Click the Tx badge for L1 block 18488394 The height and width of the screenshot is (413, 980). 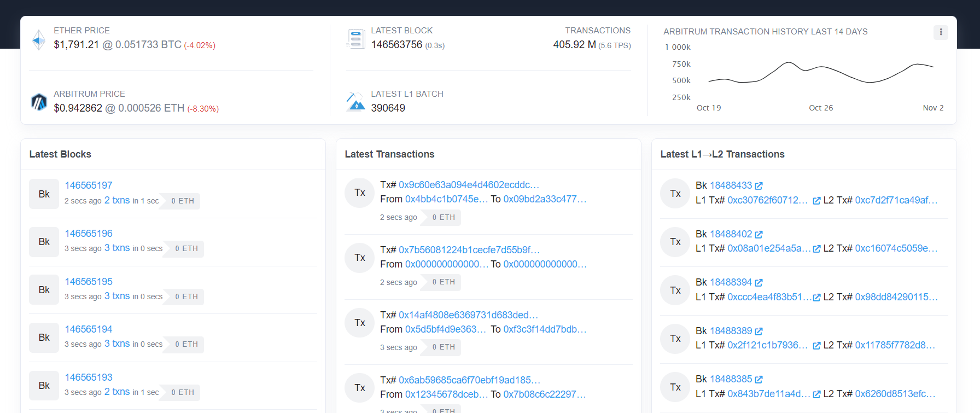tap(675, 290)
